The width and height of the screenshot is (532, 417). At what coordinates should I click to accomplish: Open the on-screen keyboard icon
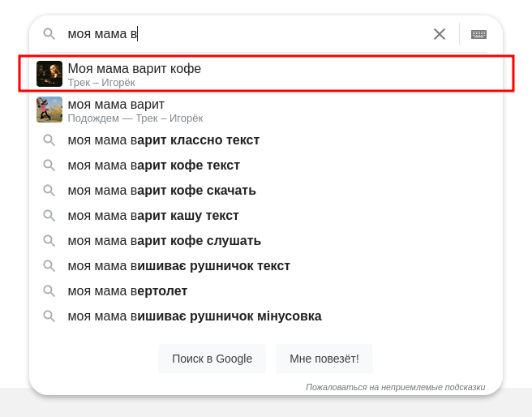click(x=478, y=34)
